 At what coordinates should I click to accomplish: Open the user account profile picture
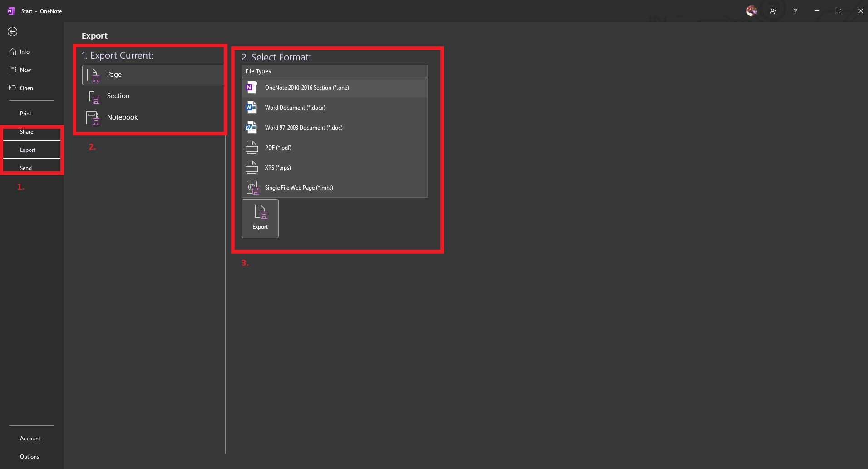[752, 11]
